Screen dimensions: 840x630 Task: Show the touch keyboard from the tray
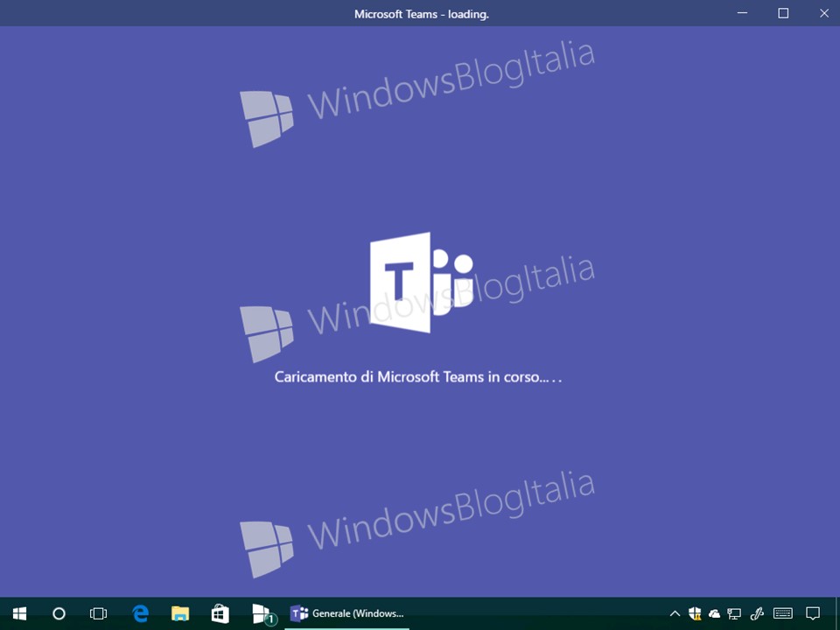click(x=783, y=613)
